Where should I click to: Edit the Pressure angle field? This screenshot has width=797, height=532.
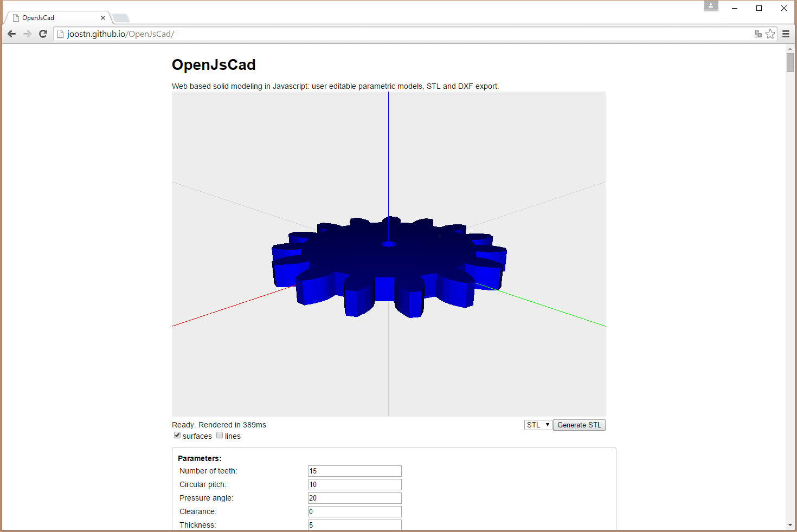[x=355, y=498]
